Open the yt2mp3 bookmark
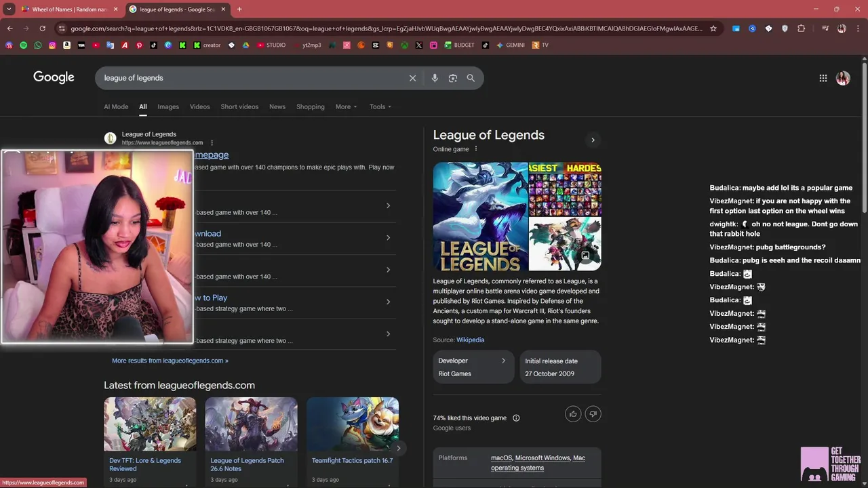868x488 pixels. [x=307, y=45]
